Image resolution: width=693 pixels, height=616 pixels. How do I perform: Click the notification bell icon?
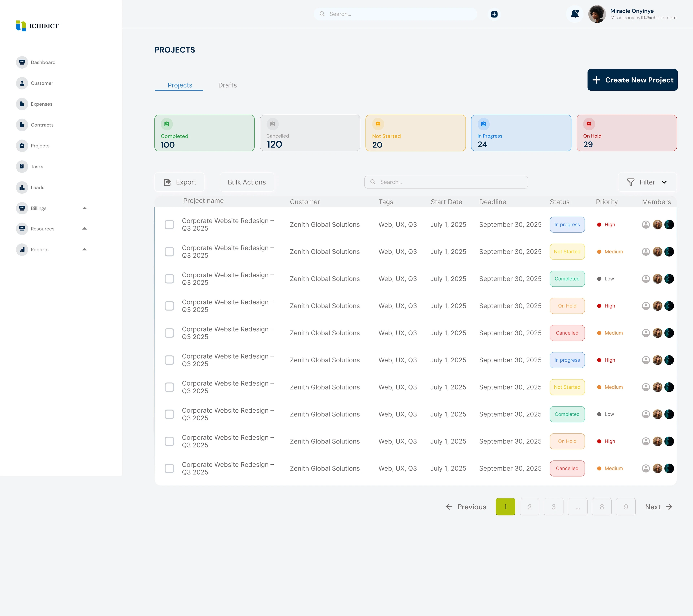pos(575,14)
